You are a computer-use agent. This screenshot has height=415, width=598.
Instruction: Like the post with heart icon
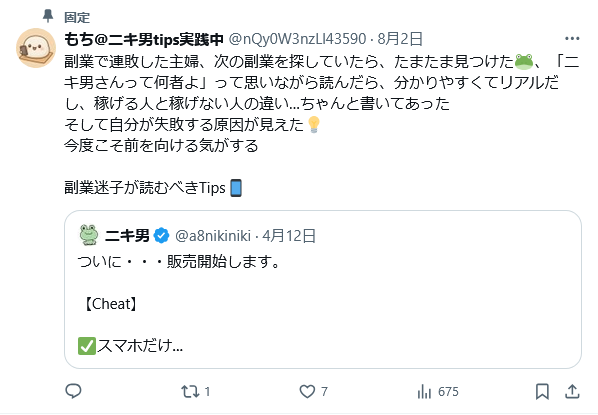[307, 391]
